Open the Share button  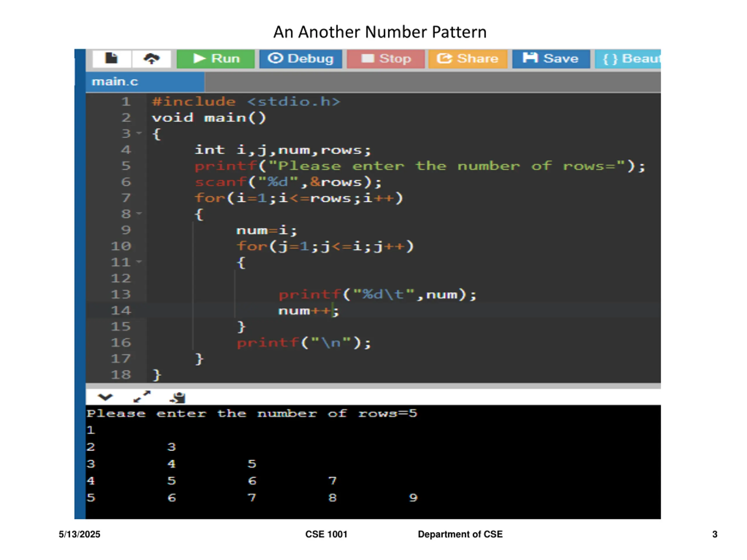click(x=468, y=59)
